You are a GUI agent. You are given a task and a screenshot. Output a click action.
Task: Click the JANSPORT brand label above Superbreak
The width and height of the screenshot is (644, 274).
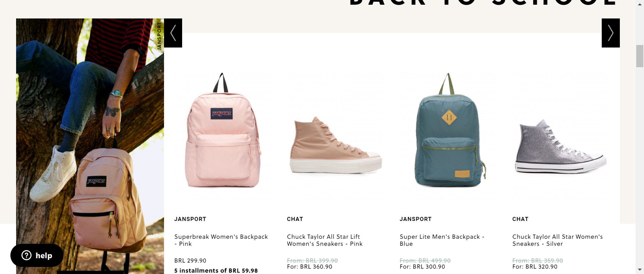click(x=190, y=219)
